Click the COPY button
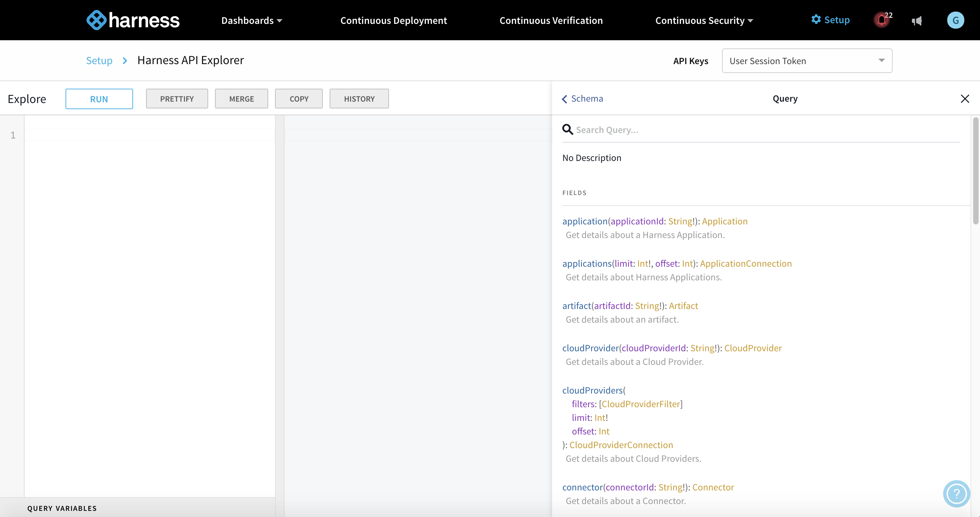The image size is (980, 517). click(x=299, y=99)
